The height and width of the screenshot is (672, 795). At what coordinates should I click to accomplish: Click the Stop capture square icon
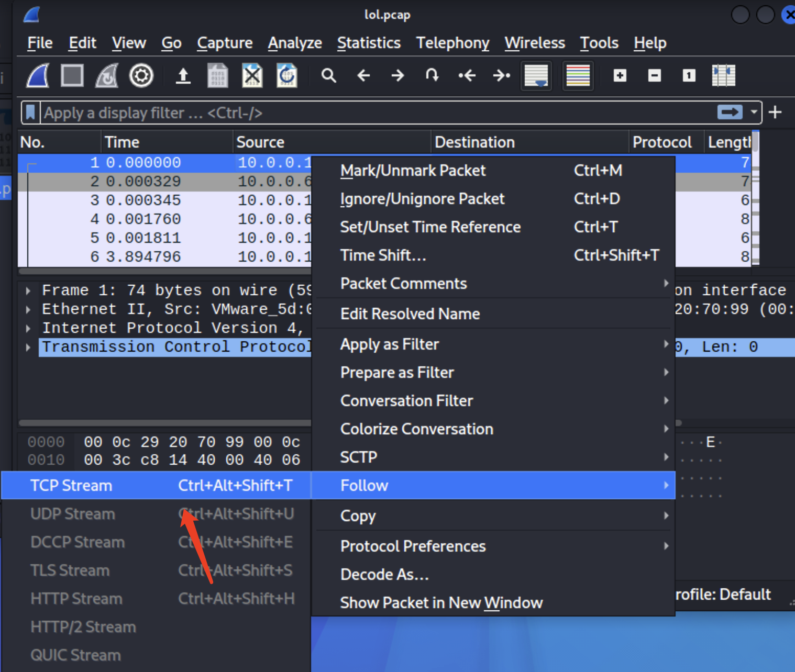pyautogui.click(x=72, y=76)
